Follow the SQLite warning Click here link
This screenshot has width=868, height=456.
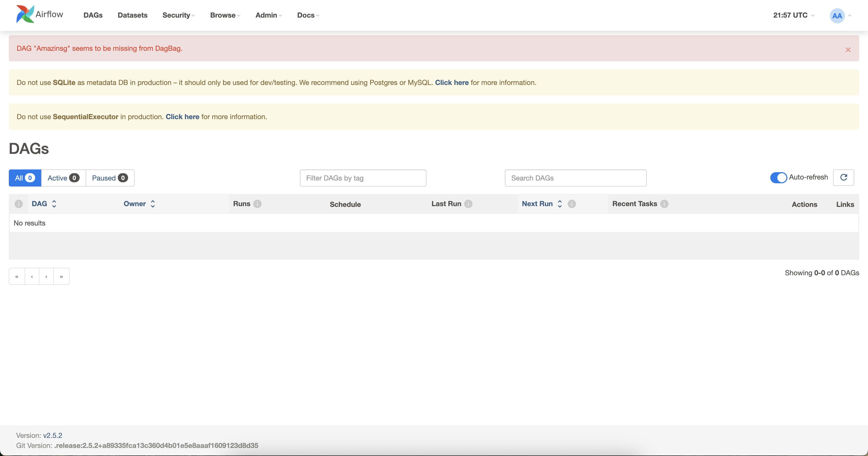[452, 82]
